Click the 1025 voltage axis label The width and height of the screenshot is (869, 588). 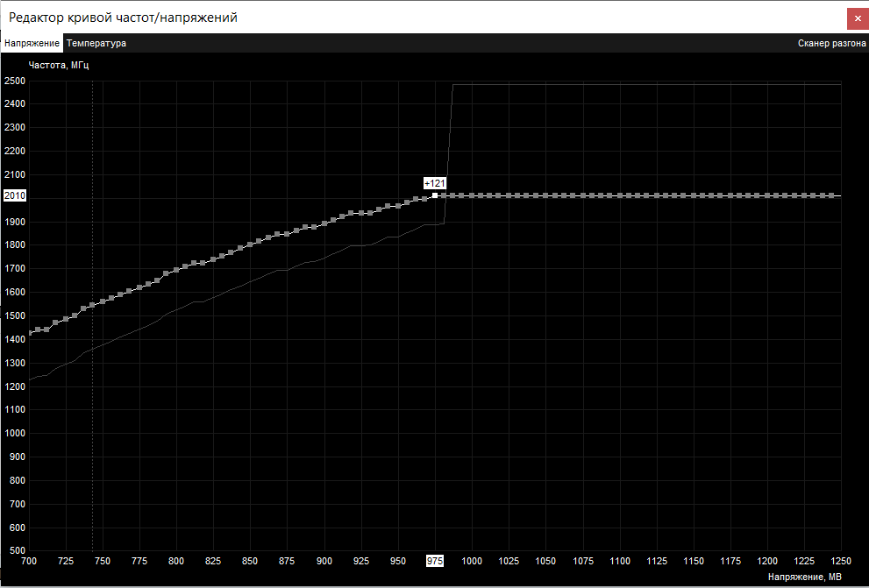coord(509,561)
